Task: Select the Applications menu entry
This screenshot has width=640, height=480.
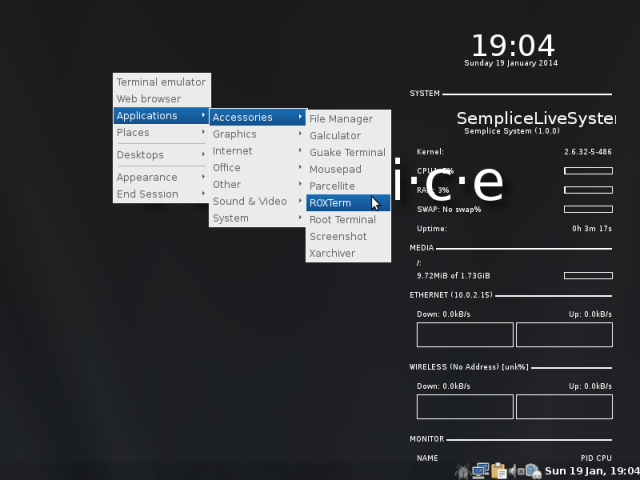Action: (x=162, y=116)
